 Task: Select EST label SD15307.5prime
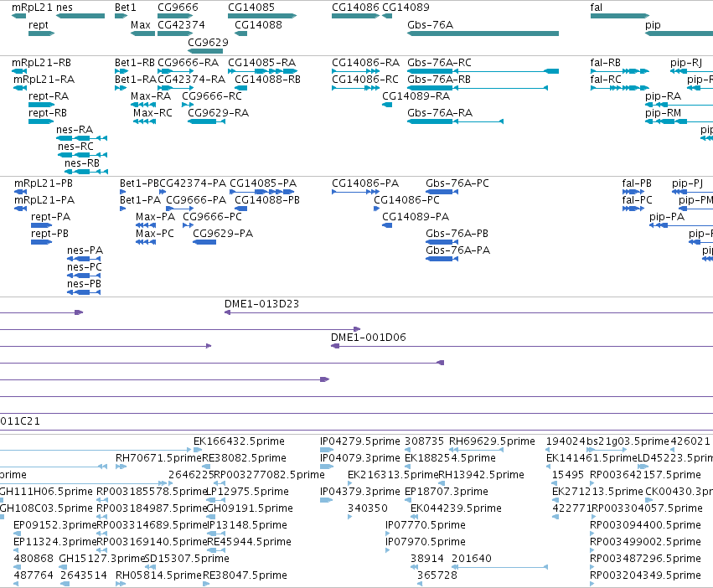[x=187, y=559]
